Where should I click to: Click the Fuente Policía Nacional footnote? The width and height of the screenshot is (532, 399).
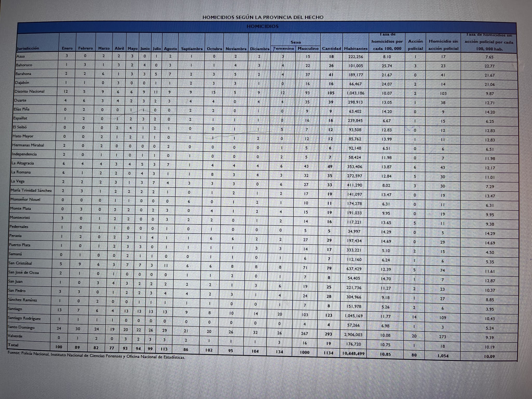(96, 355)
